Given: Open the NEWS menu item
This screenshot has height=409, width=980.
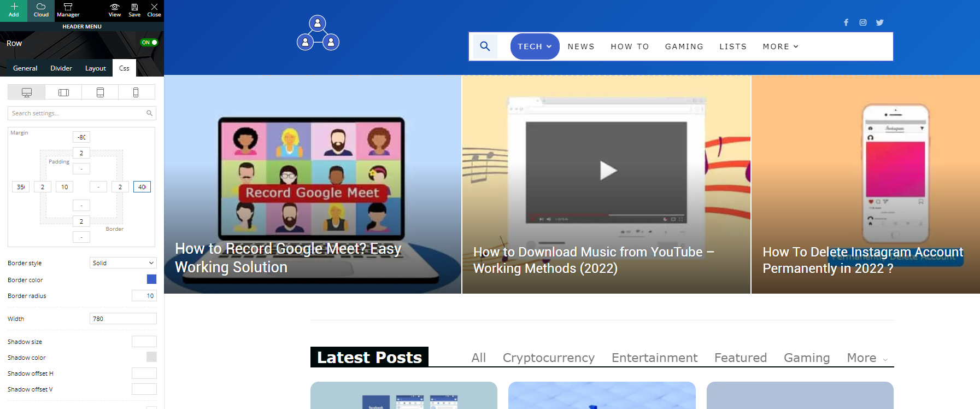Looking at the screenshot, I should [581, 46].
